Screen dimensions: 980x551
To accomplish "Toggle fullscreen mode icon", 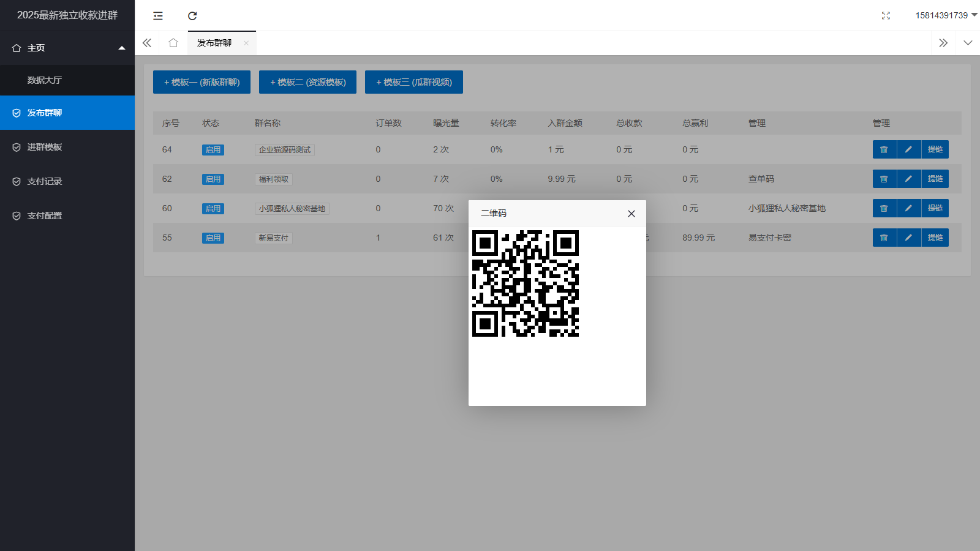I will coord(886,16).
